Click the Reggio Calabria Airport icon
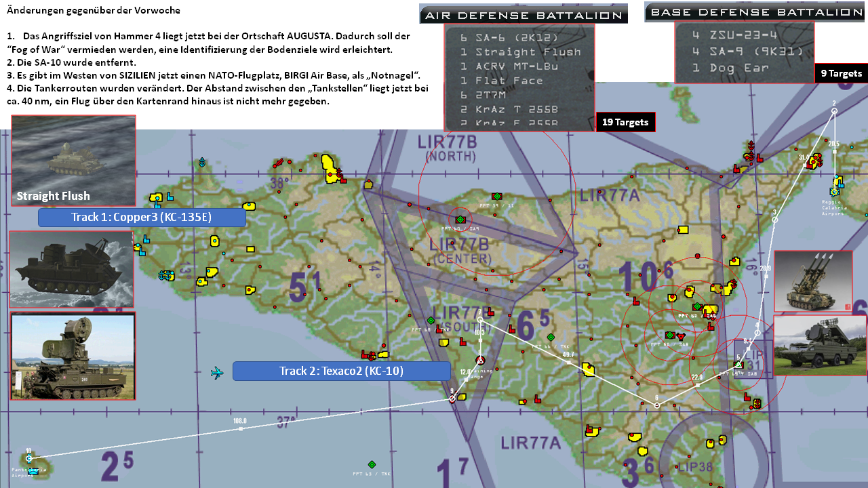The width and height of the screenshot is (868, 488). (835, 192)
